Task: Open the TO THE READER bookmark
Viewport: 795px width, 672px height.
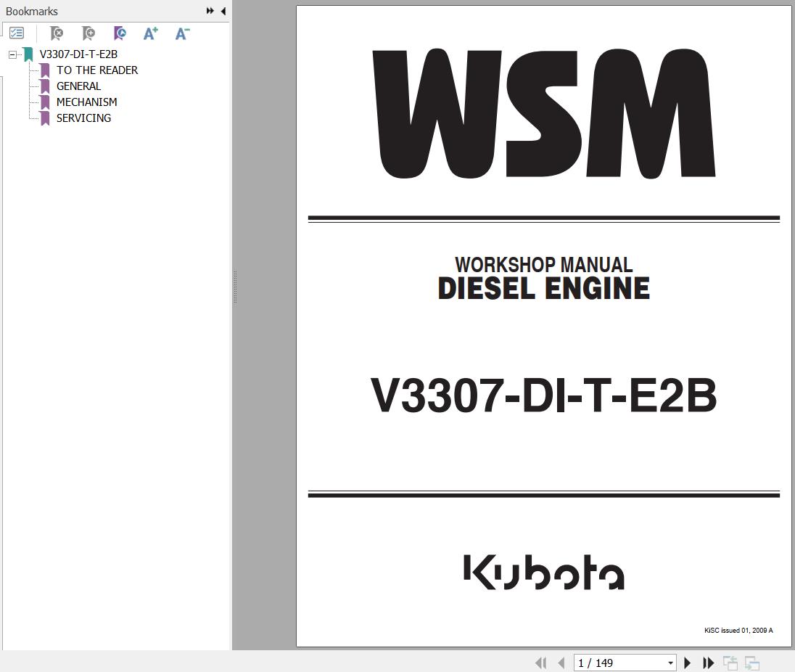Action: (97, 70)
